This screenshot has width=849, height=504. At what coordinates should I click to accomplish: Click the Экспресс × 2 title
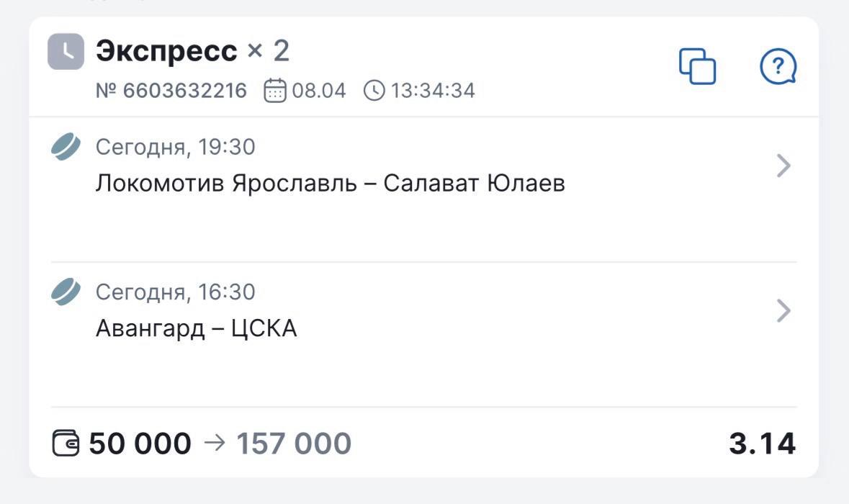[x=192, y=51]
